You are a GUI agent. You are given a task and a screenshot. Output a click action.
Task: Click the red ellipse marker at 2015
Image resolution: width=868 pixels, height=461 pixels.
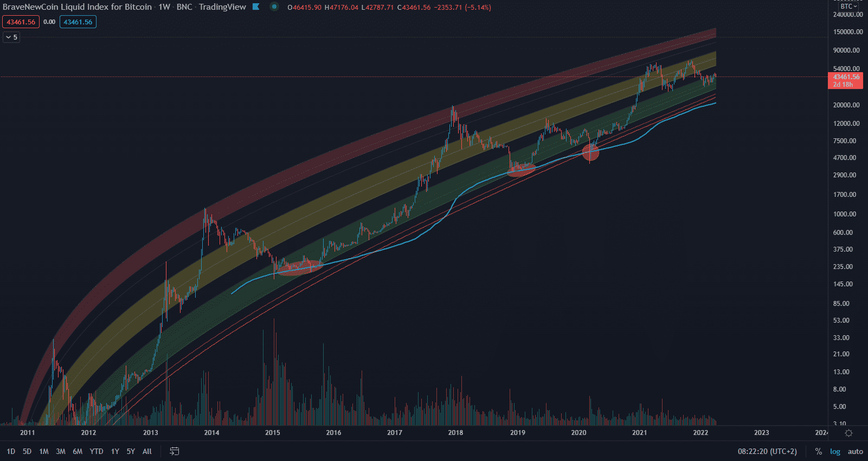click(300, 267)
